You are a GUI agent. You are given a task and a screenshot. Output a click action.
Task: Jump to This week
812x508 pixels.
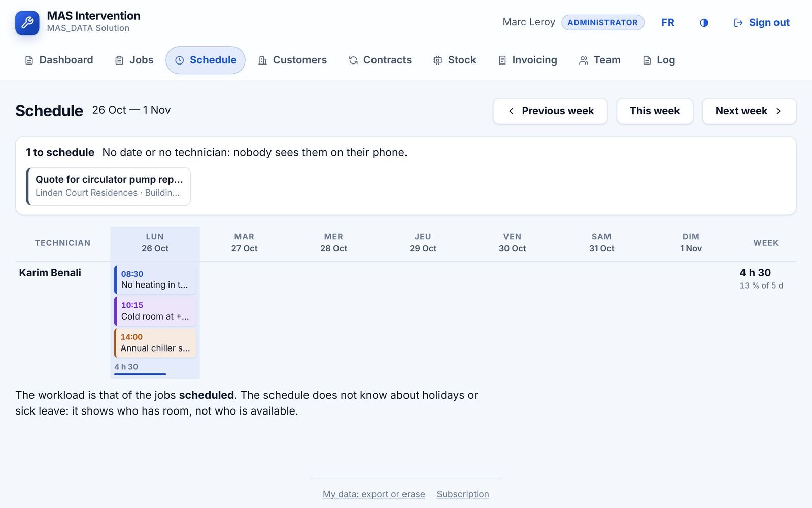pyautogui.click(x=655, y=111)
